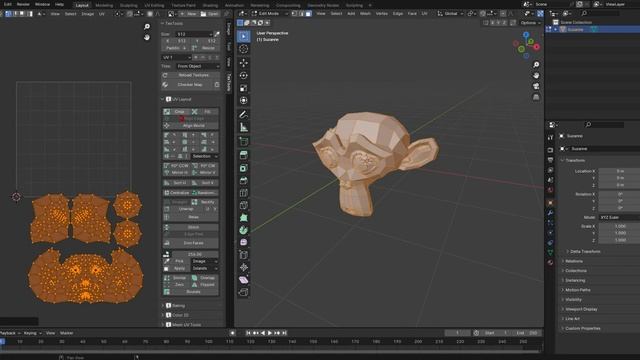
Task: Select the Annotate pencil tool
Action: click(x=244, y=115)
